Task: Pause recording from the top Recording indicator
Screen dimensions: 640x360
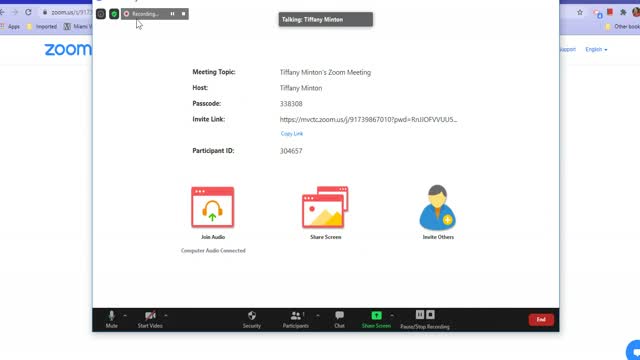Action: tap(172, 14)
